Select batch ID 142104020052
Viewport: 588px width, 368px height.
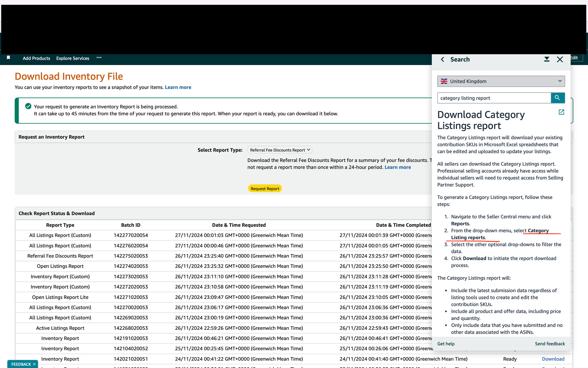131,348
